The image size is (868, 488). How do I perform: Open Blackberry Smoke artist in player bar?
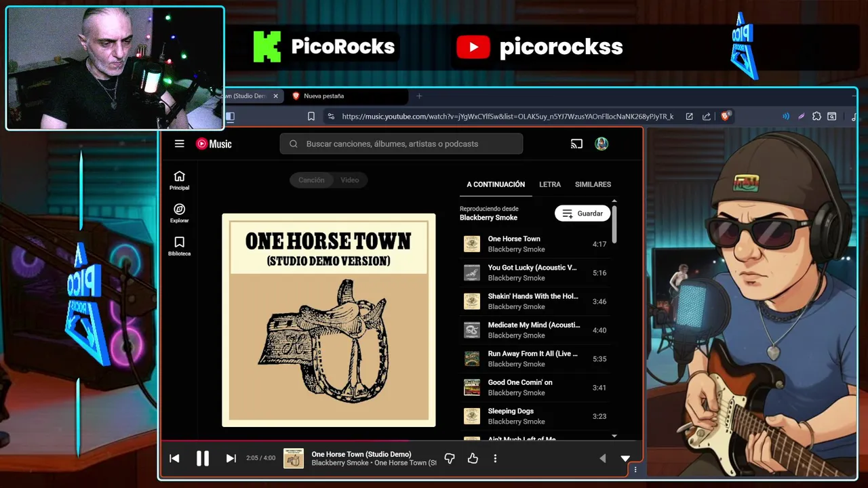(340, 463)
